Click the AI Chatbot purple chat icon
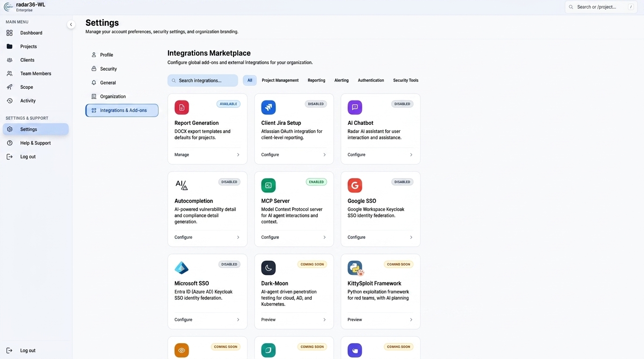644x359 pixels. tap(355, 108)
